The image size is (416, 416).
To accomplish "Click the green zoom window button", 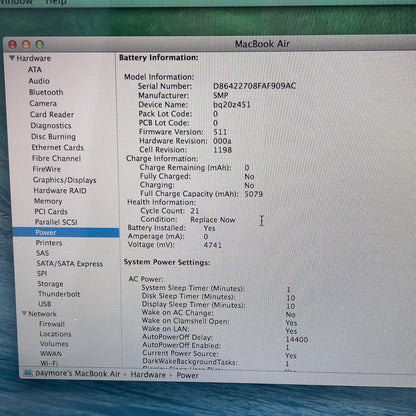I will point(40,44).
